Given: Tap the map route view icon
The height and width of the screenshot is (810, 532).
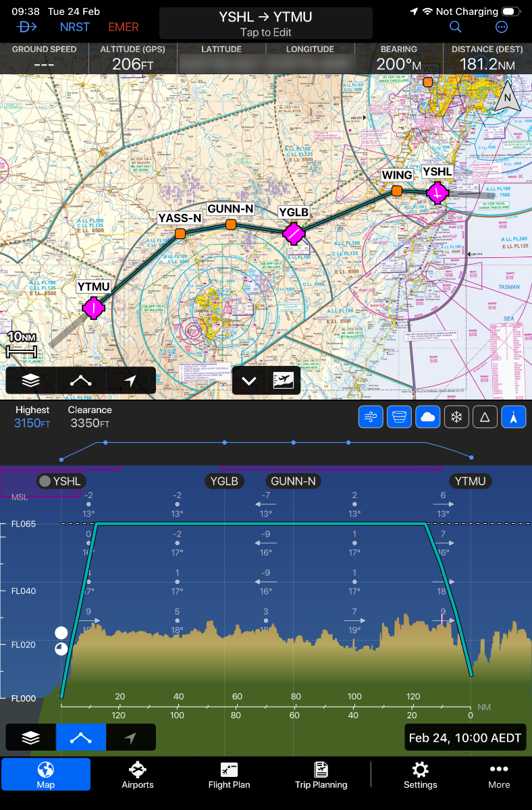Looking at the screenshot, I should coord(81,381).
